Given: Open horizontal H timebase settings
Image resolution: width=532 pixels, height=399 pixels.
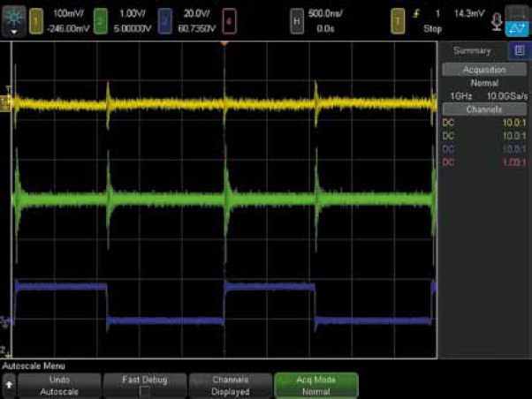Looking at the screenshot, I should coord(297,21).
